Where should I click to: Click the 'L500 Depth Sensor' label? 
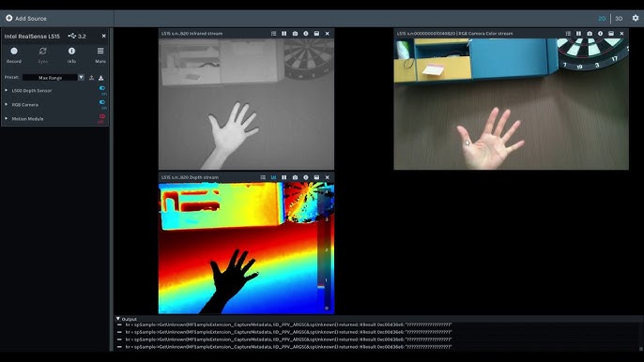(x=32, y=91)
